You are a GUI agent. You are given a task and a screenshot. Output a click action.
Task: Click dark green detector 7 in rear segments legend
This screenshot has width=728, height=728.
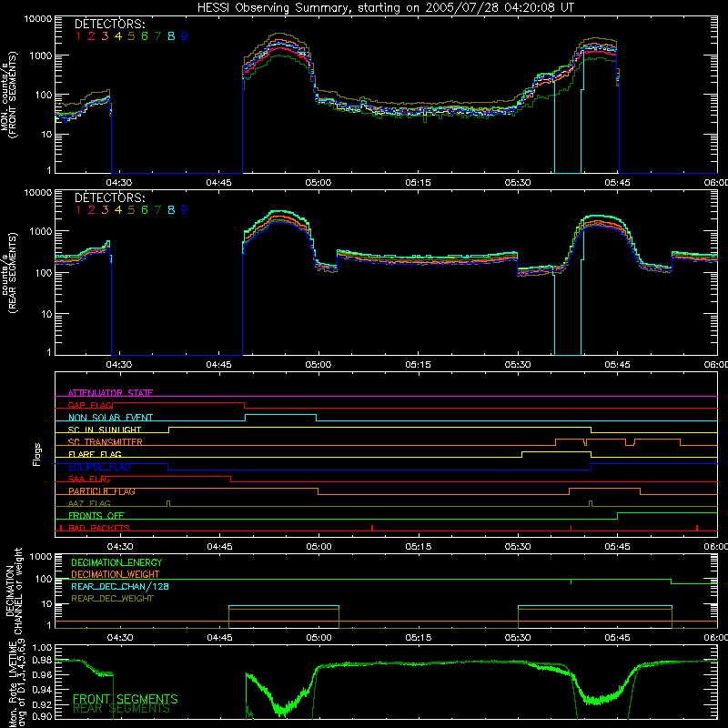coord(157,210)
